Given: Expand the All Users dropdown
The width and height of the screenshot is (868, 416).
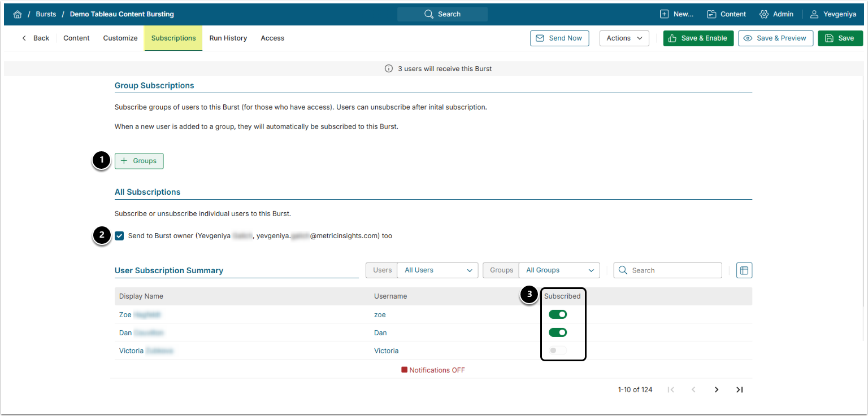Looking at the screenshot, I should (437, 270).
